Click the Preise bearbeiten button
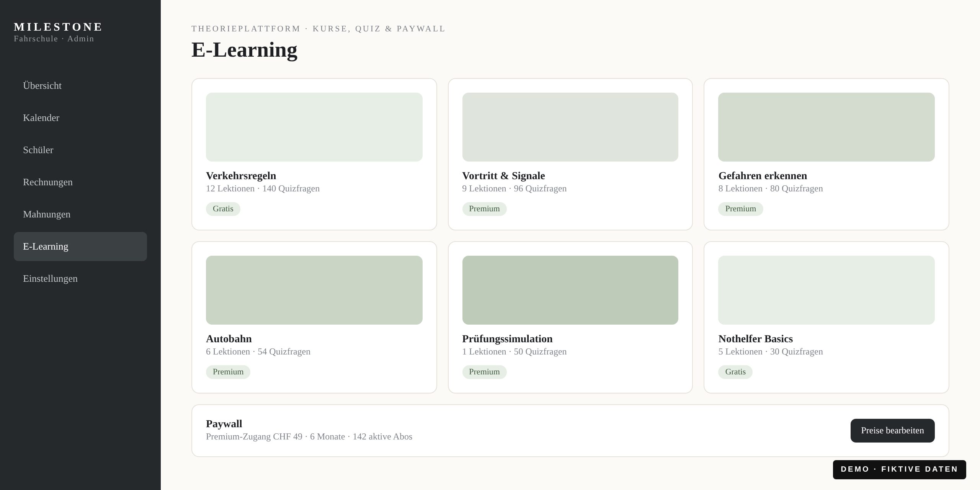The height and width of the screenshot is (490, 980). [x=892, y=431]
